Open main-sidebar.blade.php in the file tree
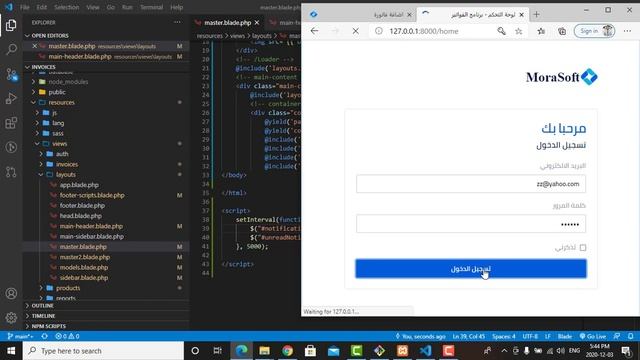This screenshot has width=640, height=360. pos(91,236)
